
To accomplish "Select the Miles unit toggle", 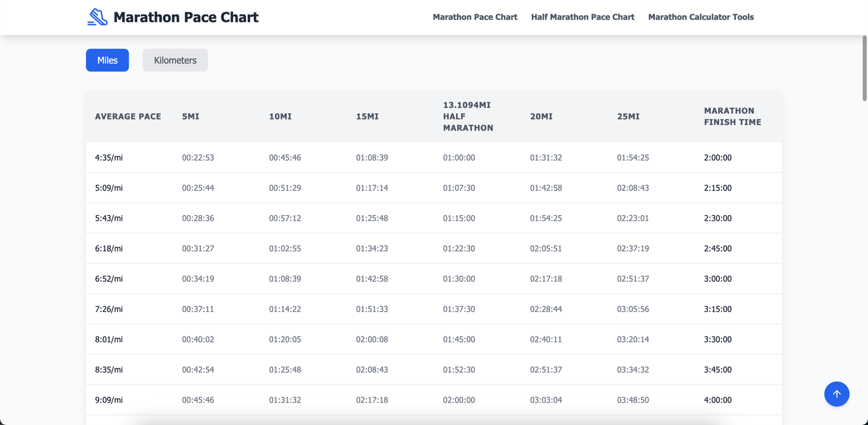I will [107, 60].
